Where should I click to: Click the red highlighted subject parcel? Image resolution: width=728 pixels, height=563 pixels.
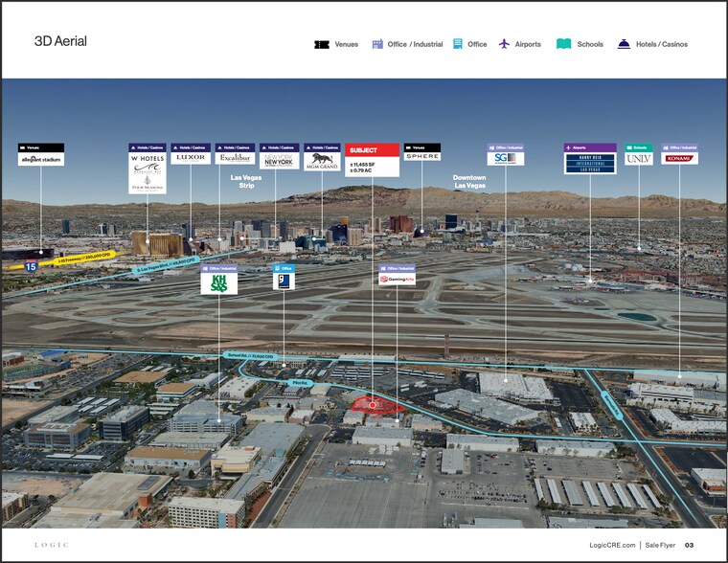377,405
